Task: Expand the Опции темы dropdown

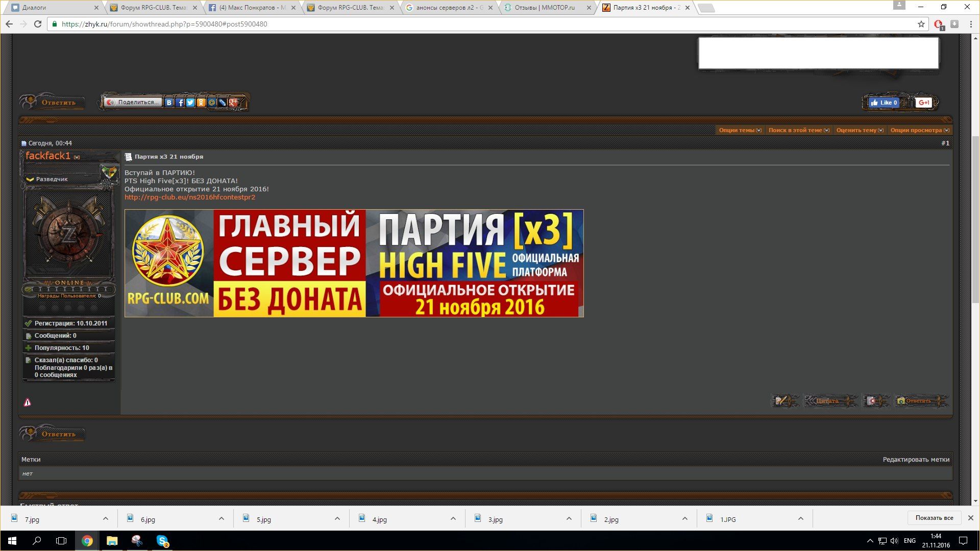Action: [x=740, y=130]
